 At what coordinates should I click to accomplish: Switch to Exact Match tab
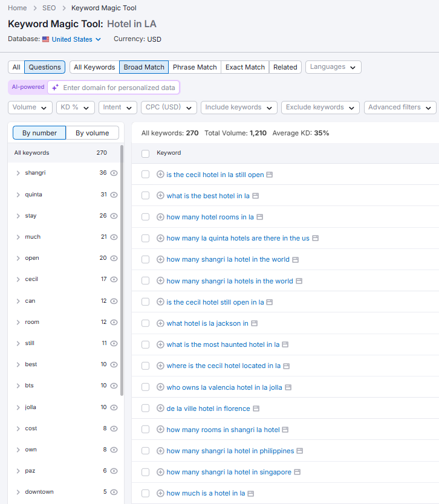click(x=245, y=67)
